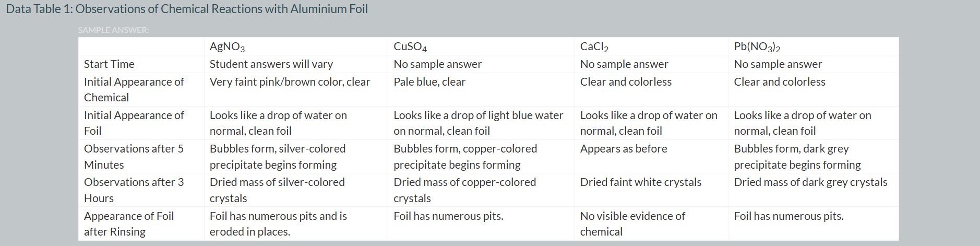Click the Observations after 5 Minutes label
The image size is (980, 246).
coord(134,156)
